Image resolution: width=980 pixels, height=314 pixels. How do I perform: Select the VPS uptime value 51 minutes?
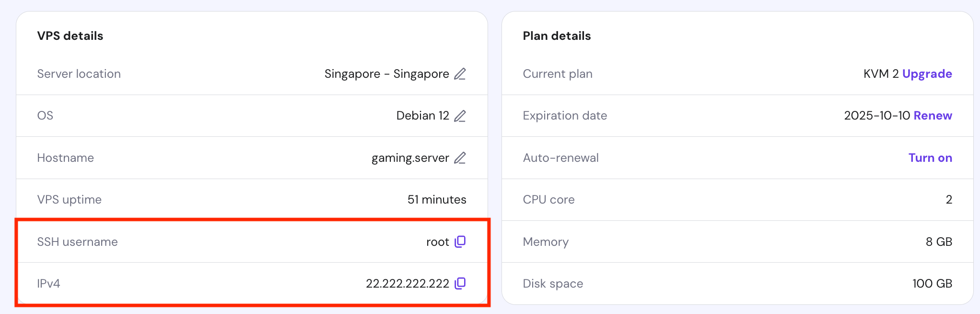point(437,200)
